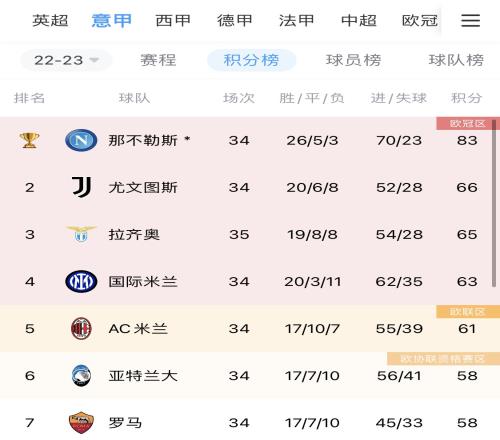Select the 积分榜 standings tab
This screenshot has height=440, width=500.
click(x=251, y=60)
